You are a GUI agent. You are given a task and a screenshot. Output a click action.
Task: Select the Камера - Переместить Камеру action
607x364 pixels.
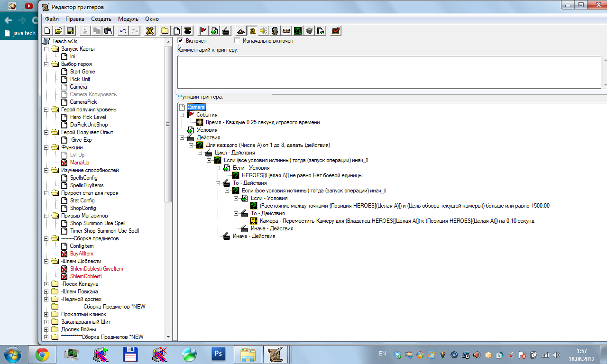click(397, 221)
